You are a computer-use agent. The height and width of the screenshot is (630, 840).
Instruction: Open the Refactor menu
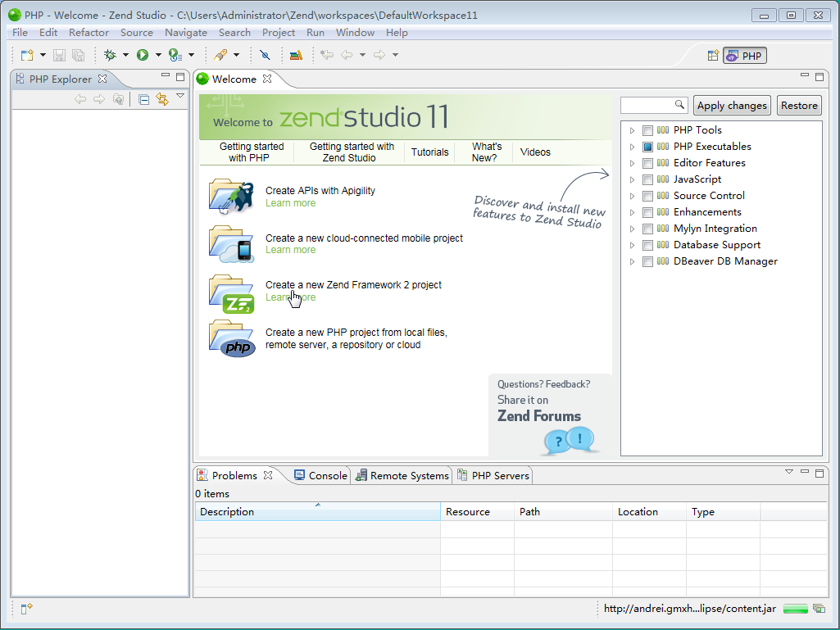tap(89, 33)
